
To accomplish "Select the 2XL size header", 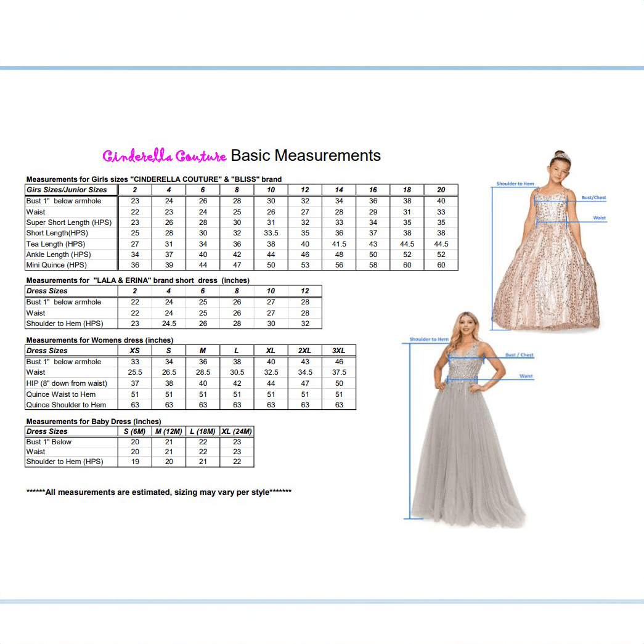I will coord(305,350).
